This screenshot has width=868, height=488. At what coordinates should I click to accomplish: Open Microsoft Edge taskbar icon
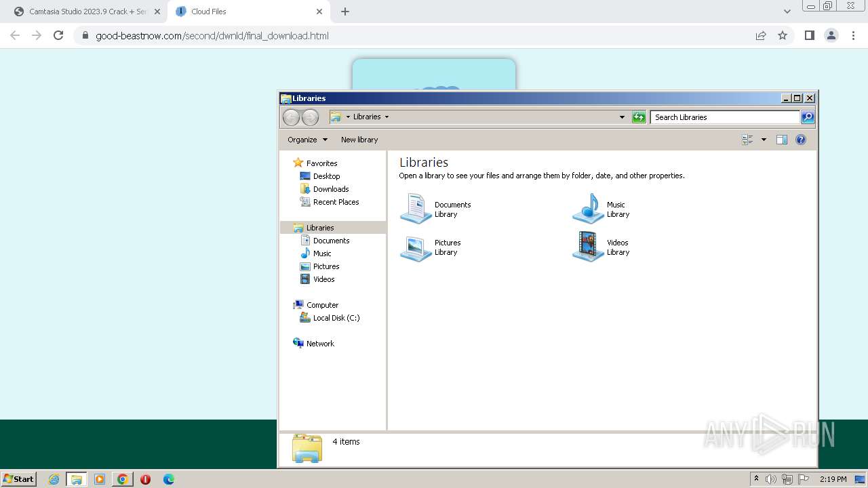[x=169, y=479]
